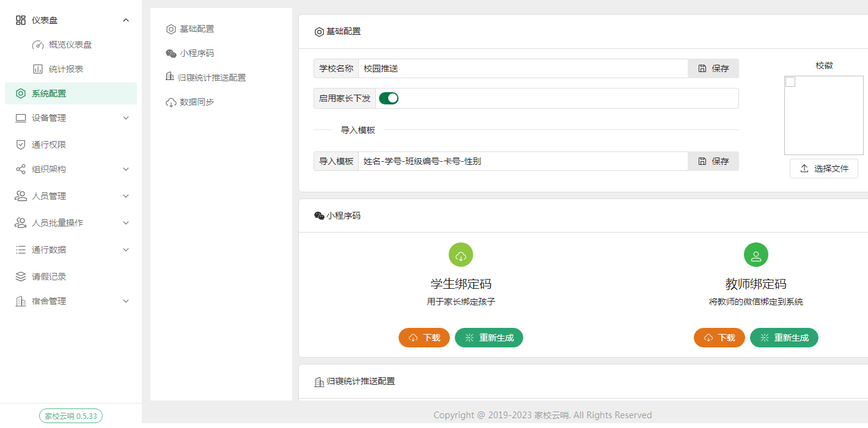868x428 pixels.
Task: Save the school name field
Action: [713, 68]
